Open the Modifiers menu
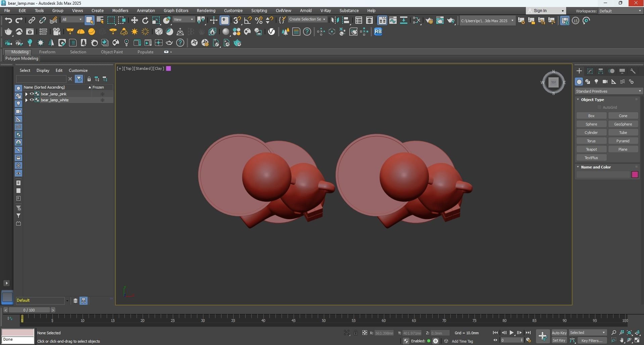The height and width of the screenshot is (345, 644). pos(120,11)
